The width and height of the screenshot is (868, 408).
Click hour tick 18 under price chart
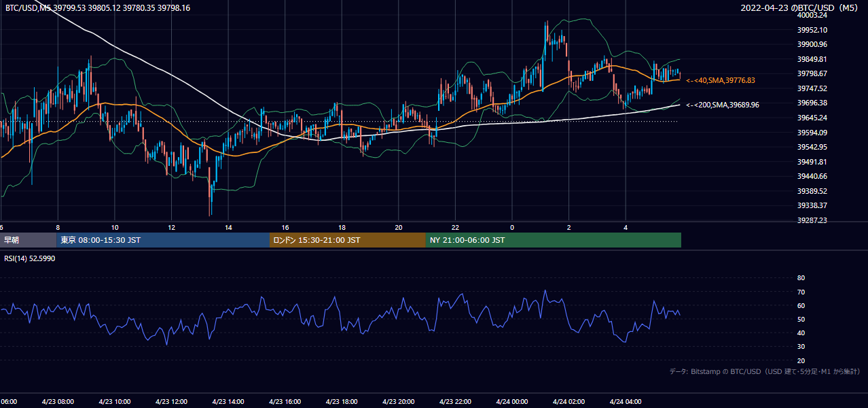tap(342, 227)
